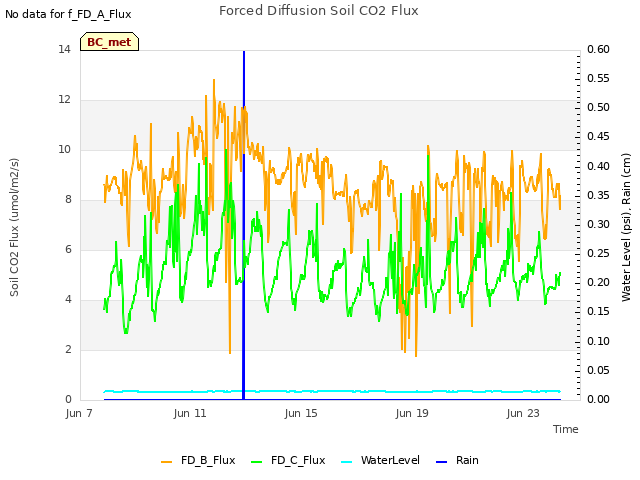Click the cyan WaterLevel legend swatch
The height and width of the screenshot is (480, 640).
point(346,462)
